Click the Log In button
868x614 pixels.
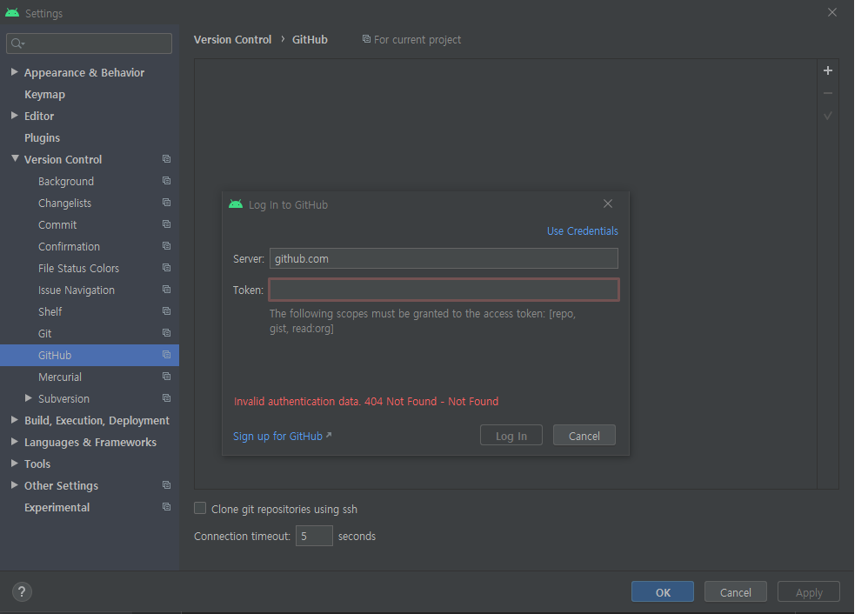(x=511, y=435)
